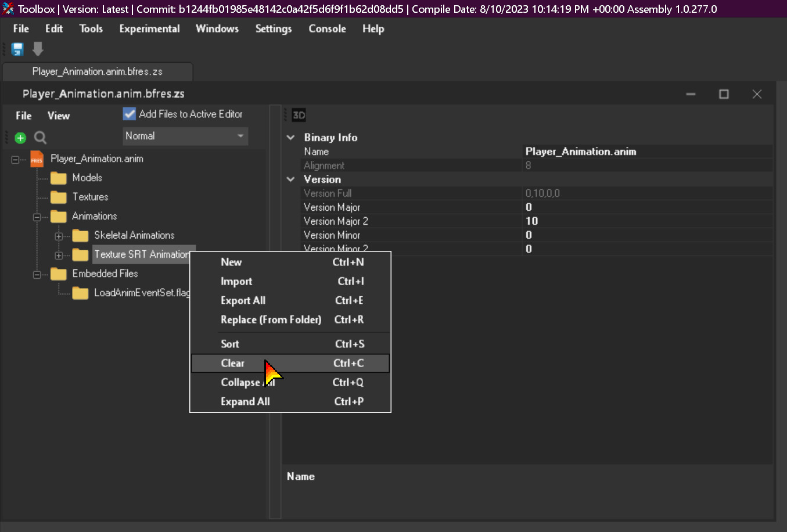Click Sort in the context menu

click(229, 343)
